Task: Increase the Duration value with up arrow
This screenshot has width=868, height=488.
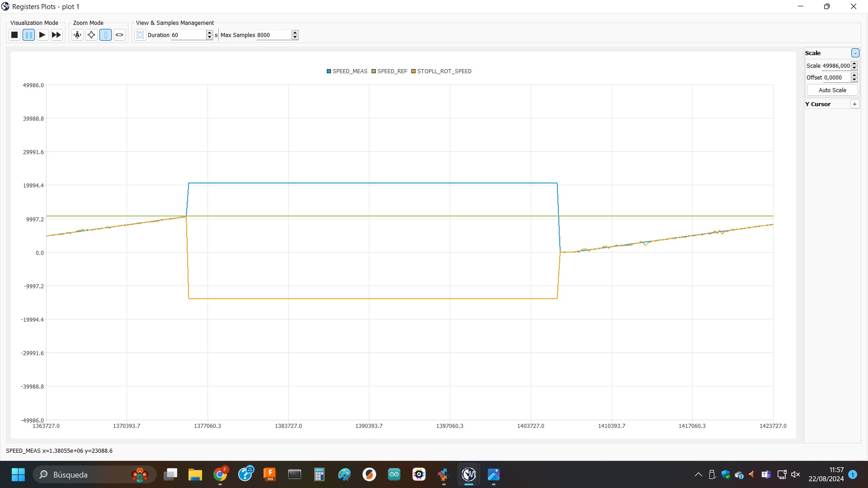Action: click(209, 33)
